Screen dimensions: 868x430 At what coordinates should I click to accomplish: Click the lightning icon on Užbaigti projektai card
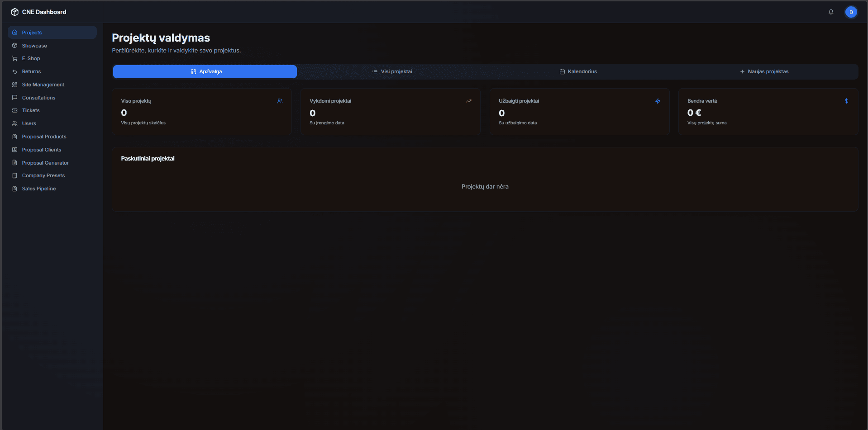coord(658,101)
